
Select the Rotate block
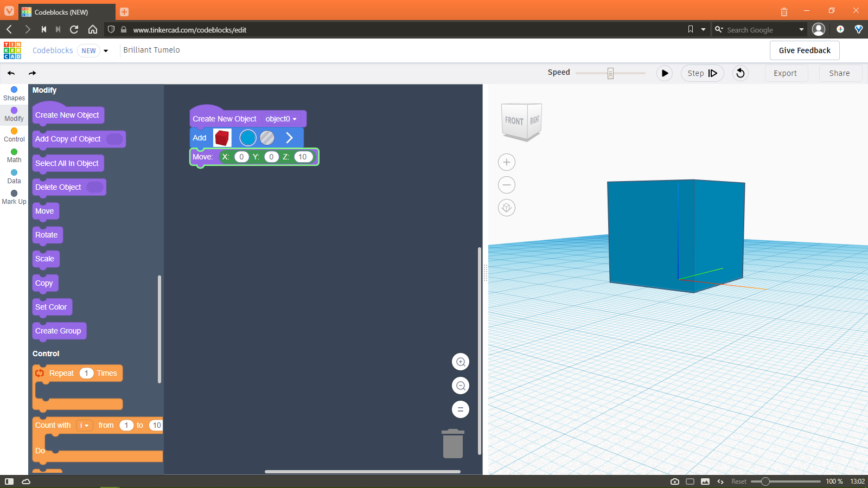pos(47,235)
